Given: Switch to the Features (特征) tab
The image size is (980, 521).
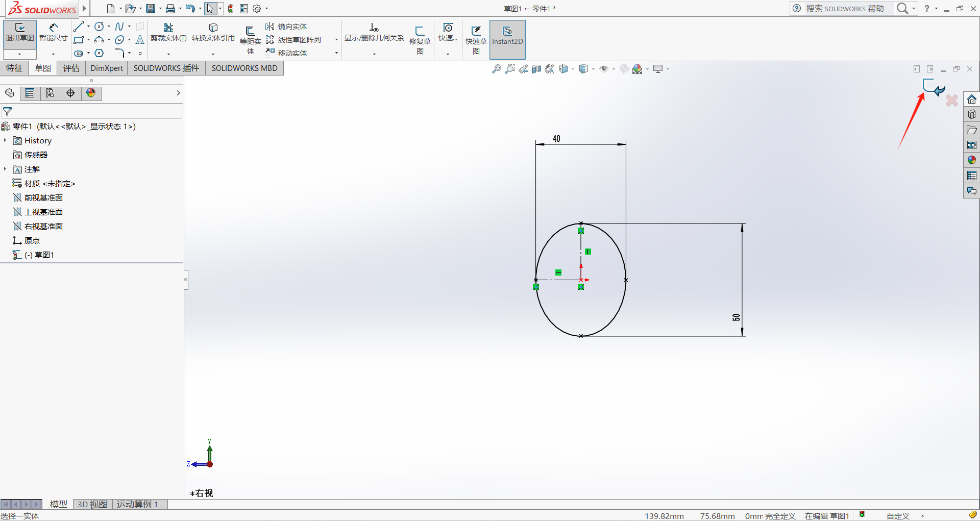Looking at the screenshot, I should [14, 68].
